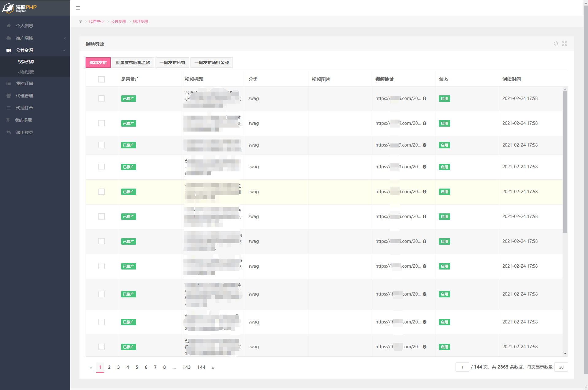Click the hamburger menu toggle icon
Image resolution: width=588 pixels, height=390 pixels.
pos(78,8)
